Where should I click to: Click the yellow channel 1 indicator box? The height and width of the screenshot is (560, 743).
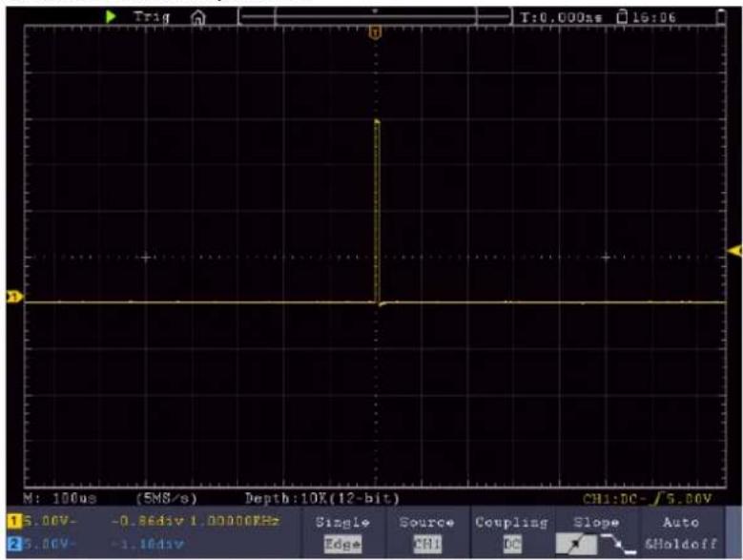(x=14, y=521)
